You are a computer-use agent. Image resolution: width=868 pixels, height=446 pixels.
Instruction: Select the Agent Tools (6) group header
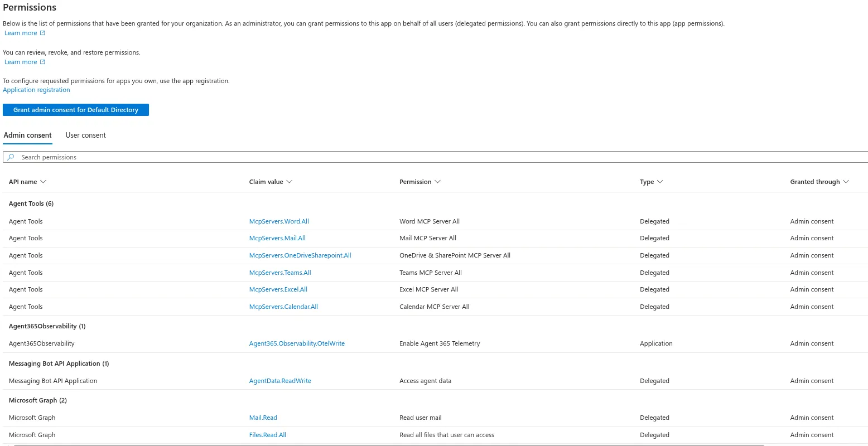31,203
